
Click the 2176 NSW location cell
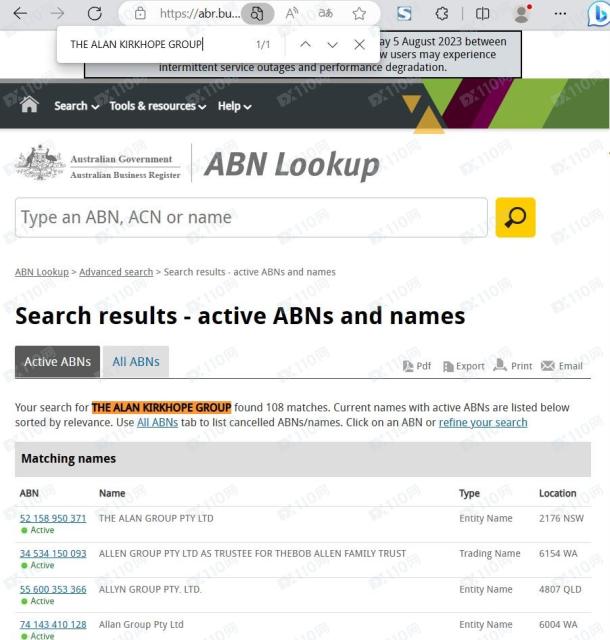pyautogui.click(x=561, y=518)
